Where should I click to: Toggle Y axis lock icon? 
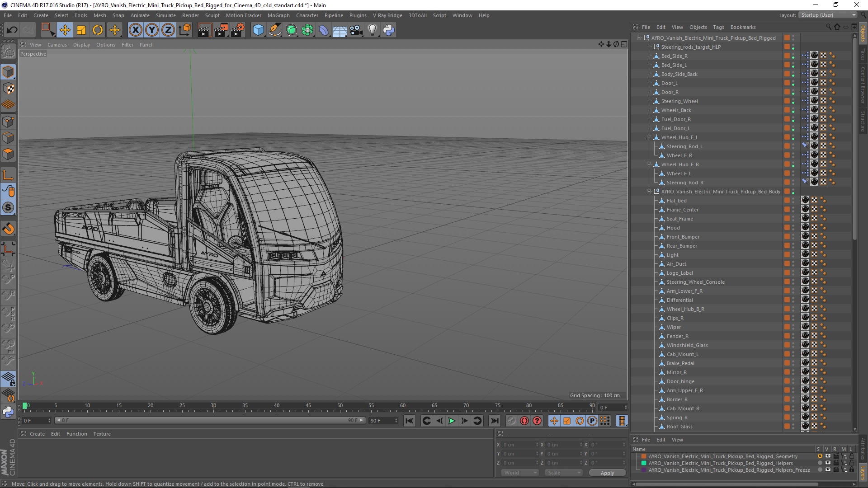(x=152, y=30)
